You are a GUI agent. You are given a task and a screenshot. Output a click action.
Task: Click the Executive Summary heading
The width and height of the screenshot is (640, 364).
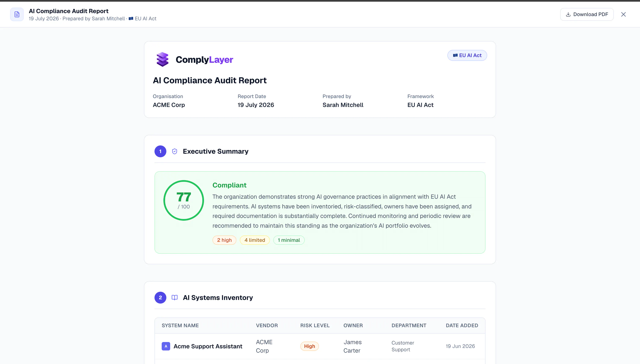pos(215,151)
